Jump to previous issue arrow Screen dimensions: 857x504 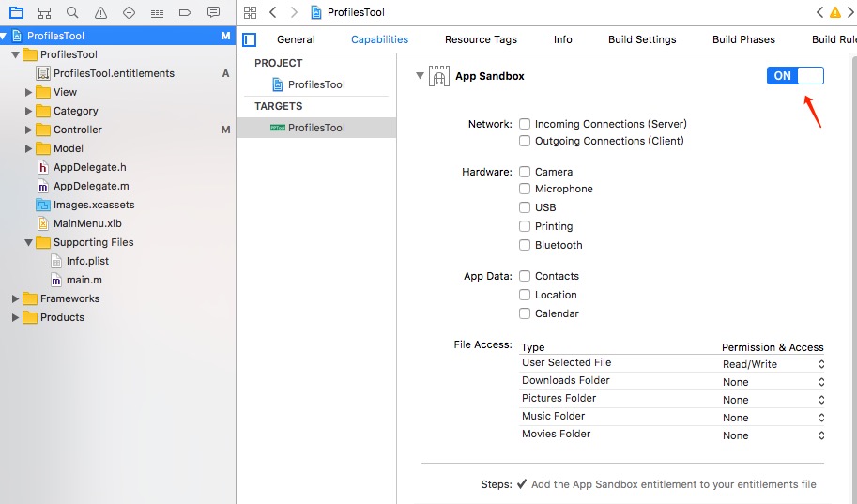pos(819,12)
